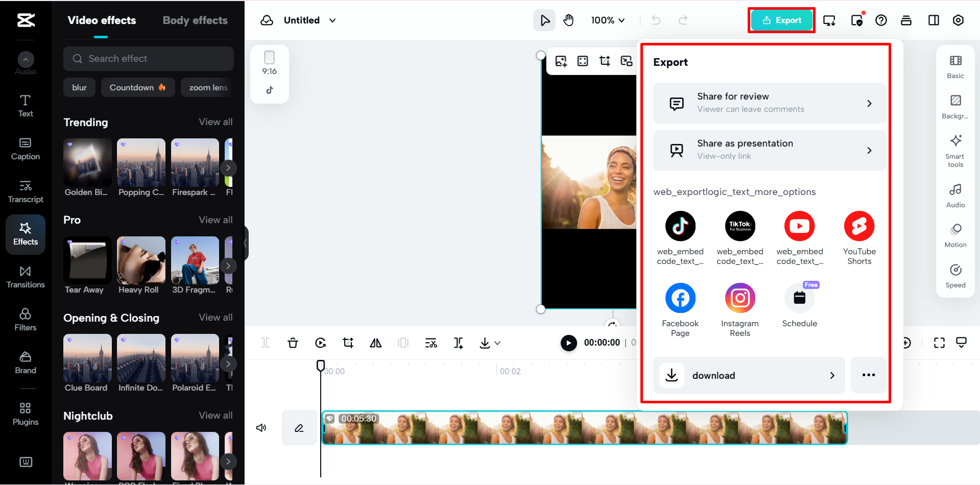980x485 pixels.
Task: Click the crop icon in the timeline toolbar
Action: (348, 343)
